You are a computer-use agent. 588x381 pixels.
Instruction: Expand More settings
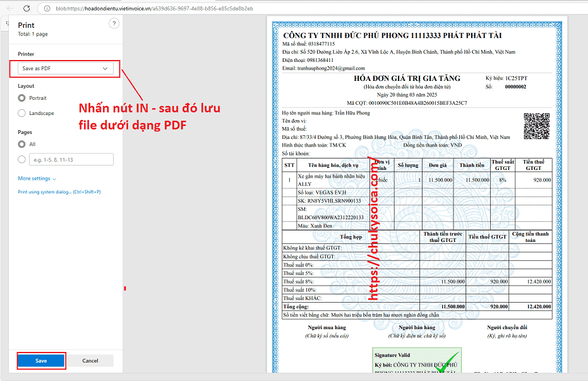tap(37, 179)
